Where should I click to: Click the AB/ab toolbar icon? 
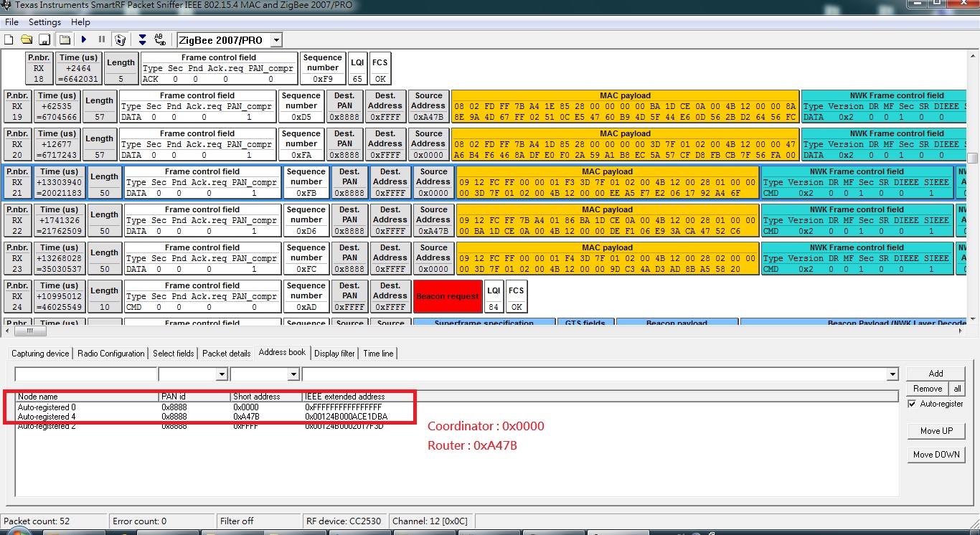click(x=160, y=39)
